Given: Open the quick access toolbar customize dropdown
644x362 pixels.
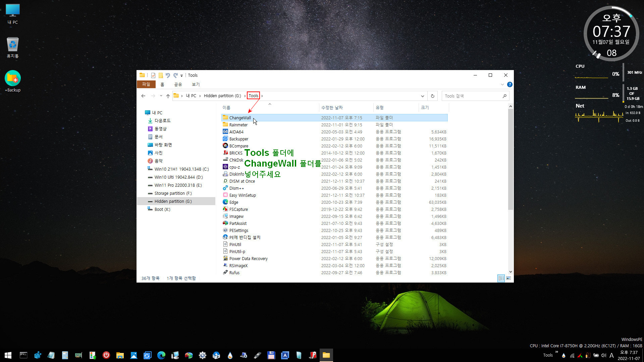Looking at the screenshot, I should click(x=181, y=76).
